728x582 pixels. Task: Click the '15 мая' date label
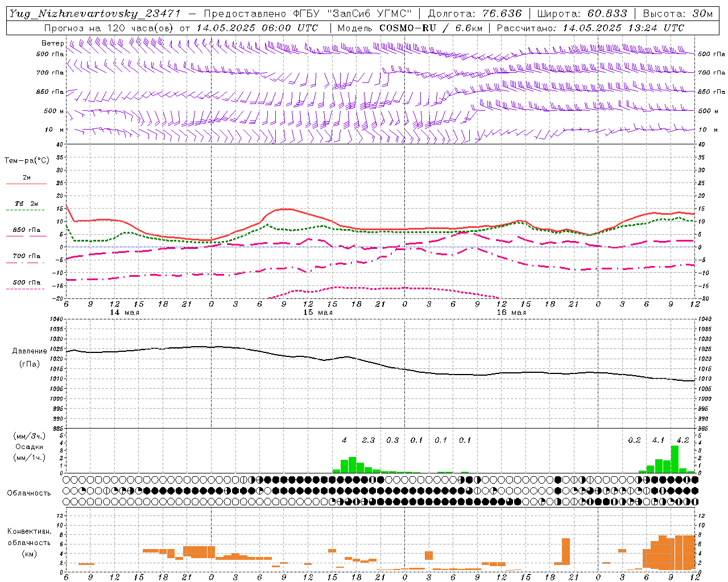coord(318,313)
